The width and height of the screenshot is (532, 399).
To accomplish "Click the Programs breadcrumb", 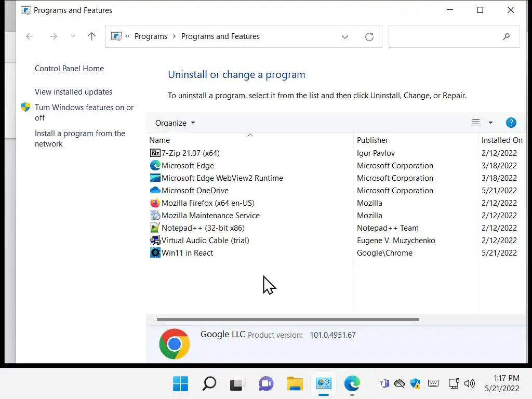I will tap(151, 36).
